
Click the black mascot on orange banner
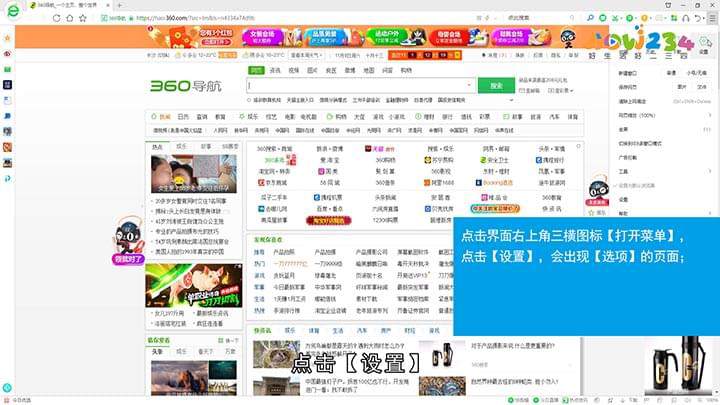click(x=568, y=38)
